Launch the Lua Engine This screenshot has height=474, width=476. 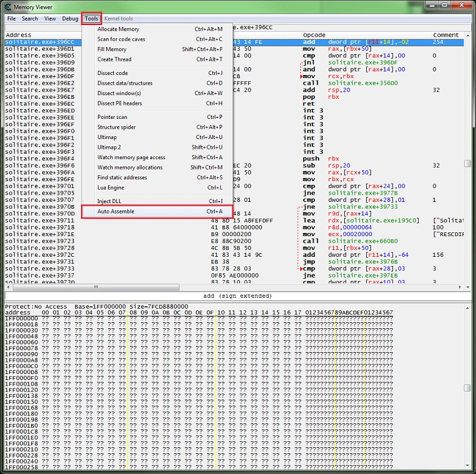110,187
